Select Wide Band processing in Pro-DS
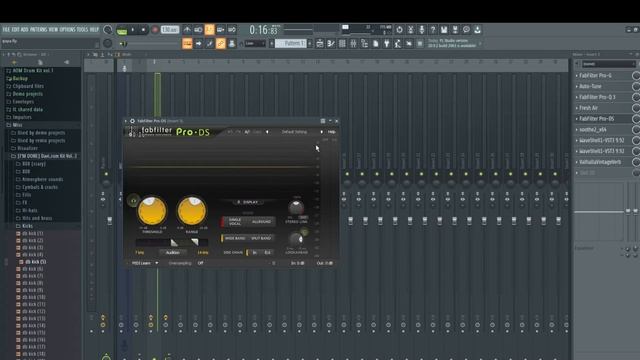Viewport: 640px width, 360px height. pyautogui.click(x=235, y=238)
